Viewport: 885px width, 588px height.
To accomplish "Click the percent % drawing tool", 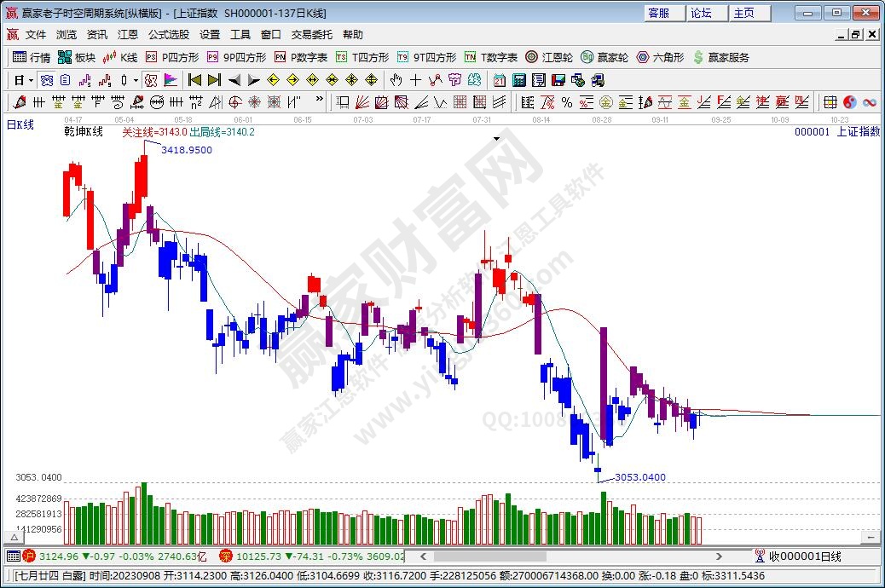I will tap(566, 102).
